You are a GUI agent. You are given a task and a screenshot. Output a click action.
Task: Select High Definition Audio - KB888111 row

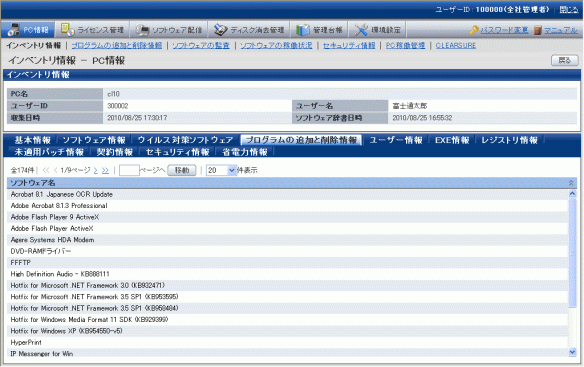(288, 274)
